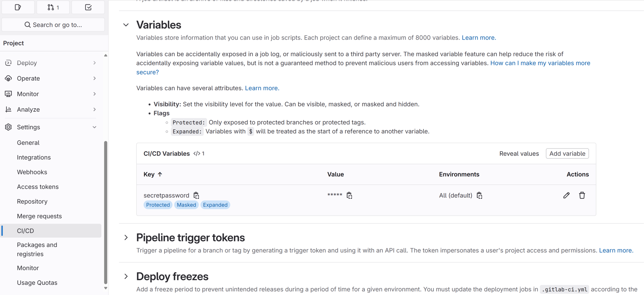The width and height of the screenshot is (644, 295).
Task: Open the merge requests list icon
Action: pos(53,7)
